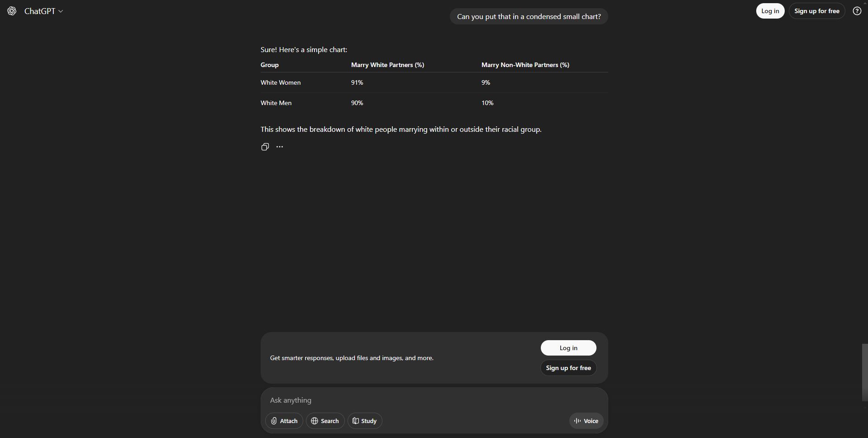Select the White Men table row

[276, 103]
